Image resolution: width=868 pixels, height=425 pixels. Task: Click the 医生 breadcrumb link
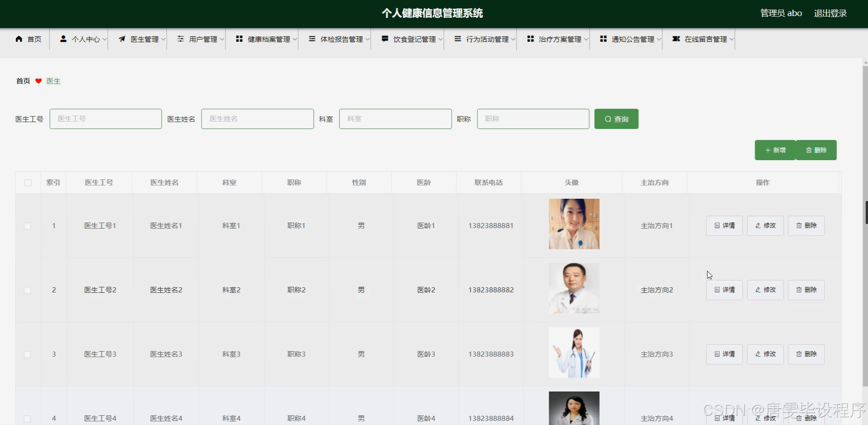click(x=53, y=81)
